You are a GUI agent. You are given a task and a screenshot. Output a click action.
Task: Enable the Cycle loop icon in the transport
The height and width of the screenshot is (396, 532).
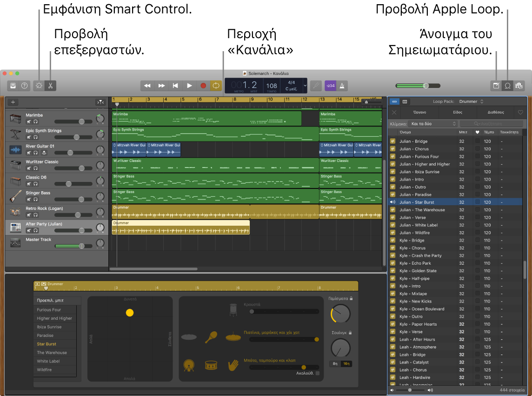(215, 86)
